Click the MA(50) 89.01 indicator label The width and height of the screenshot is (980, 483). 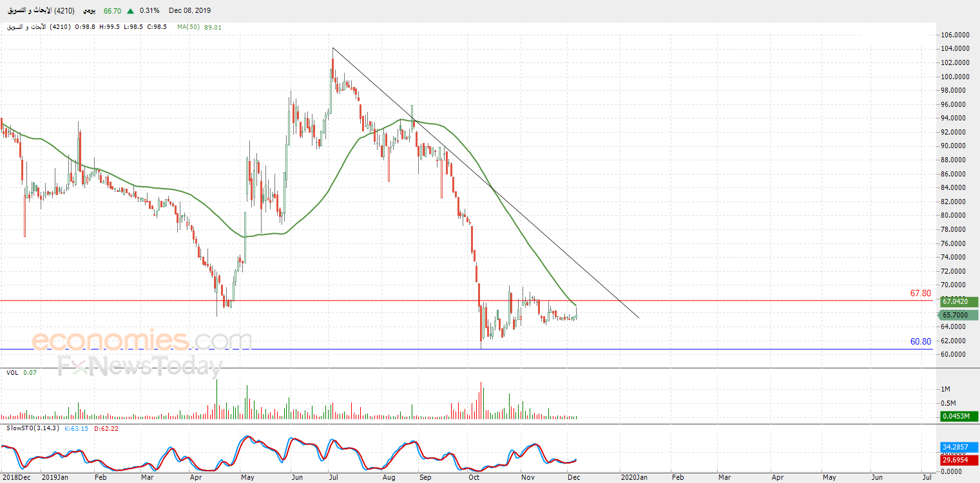click(200, 27)
